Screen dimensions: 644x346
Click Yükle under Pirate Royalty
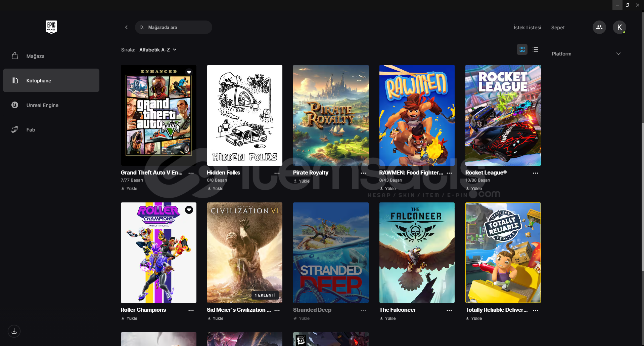[302, 181]
